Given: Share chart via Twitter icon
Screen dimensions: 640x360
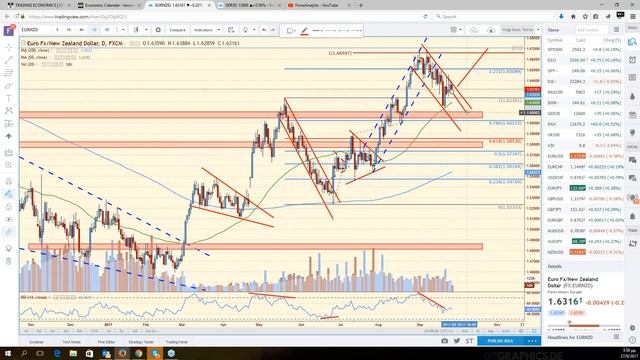Looking at the screenshot, I should pos(457,341).
